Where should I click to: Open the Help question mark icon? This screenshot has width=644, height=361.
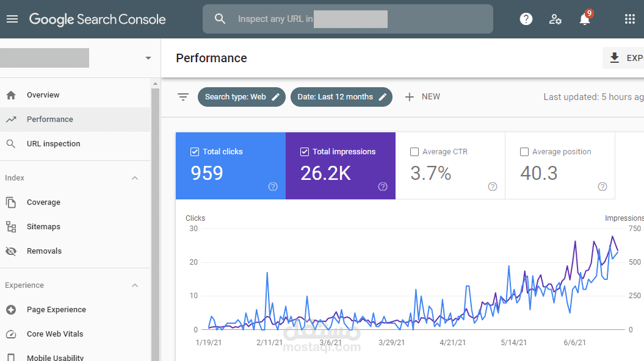526,19
